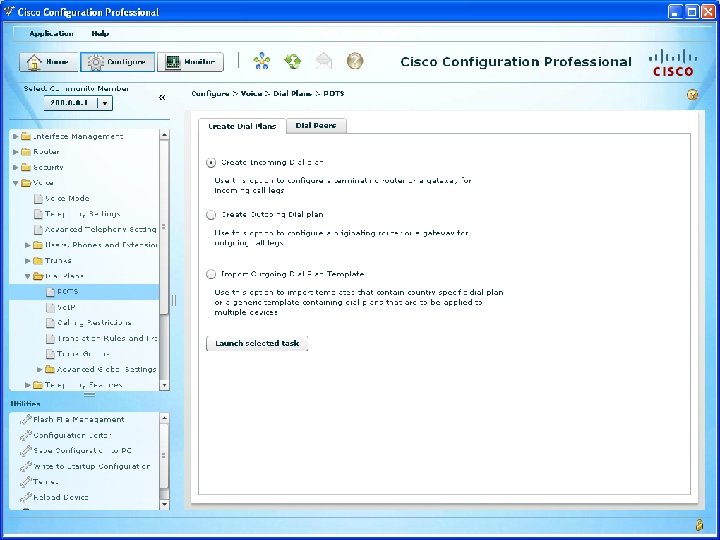The image size is (720, 540).
Task: Close the Cisco Configuration Professional window
Action: point(708,11)
